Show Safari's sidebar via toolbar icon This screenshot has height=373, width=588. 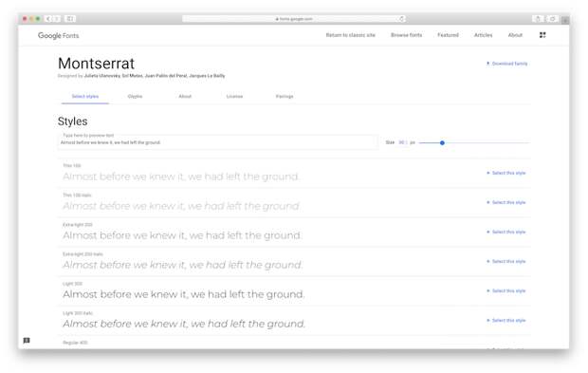(x=70, y=18)
